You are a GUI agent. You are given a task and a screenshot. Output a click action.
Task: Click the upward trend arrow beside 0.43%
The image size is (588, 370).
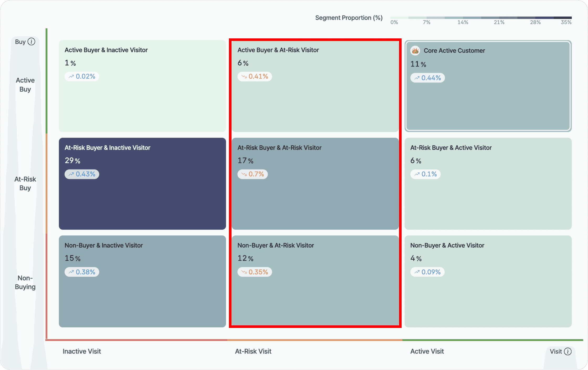pyautogui.click(x=71, y=174)
